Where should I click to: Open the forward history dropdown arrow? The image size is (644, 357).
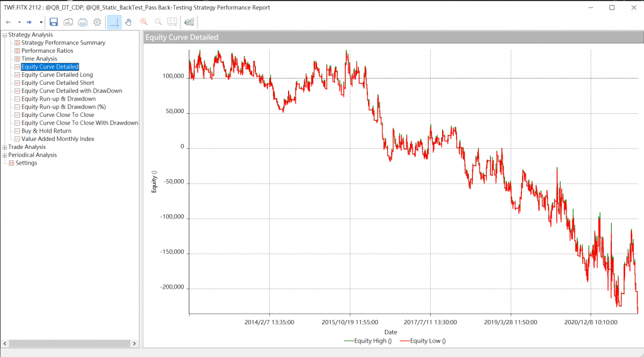(41, 22)
